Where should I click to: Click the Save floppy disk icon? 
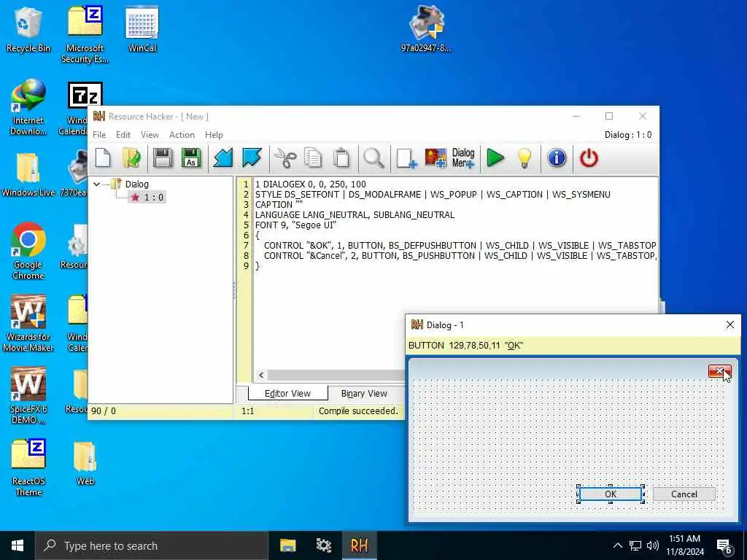pos(163,158)
